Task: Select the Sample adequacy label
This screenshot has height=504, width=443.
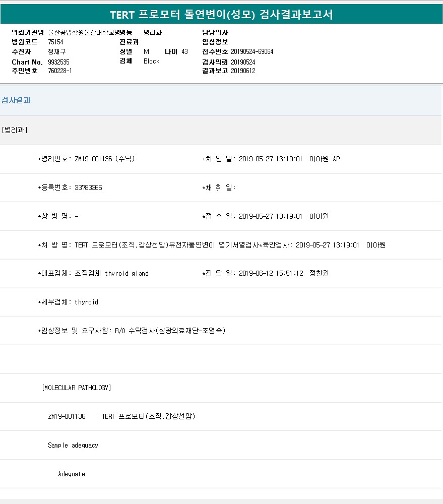Action: point(73,445)
